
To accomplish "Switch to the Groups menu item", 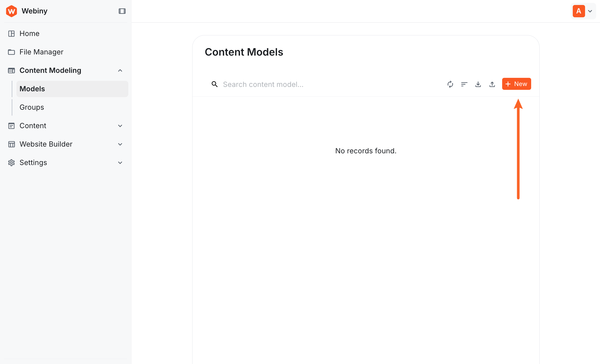I will coord(31,107).
